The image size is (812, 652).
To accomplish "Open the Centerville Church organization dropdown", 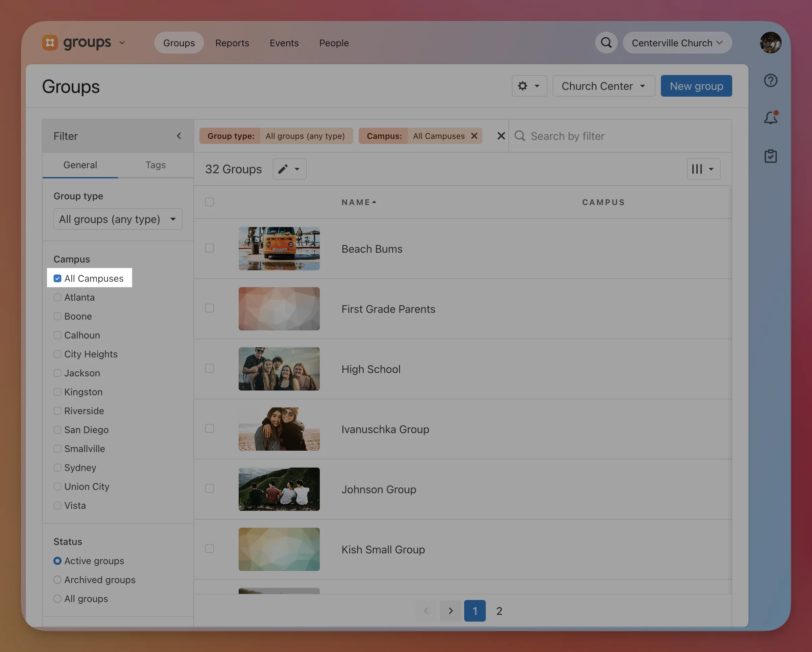I will (677, 43).
